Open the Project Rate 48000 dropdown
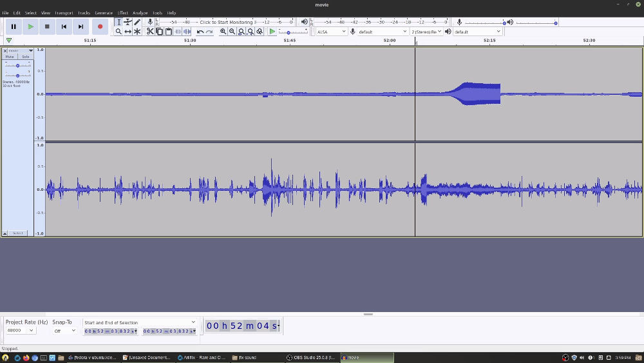644x363 pixels. click(x=21, y=331)
